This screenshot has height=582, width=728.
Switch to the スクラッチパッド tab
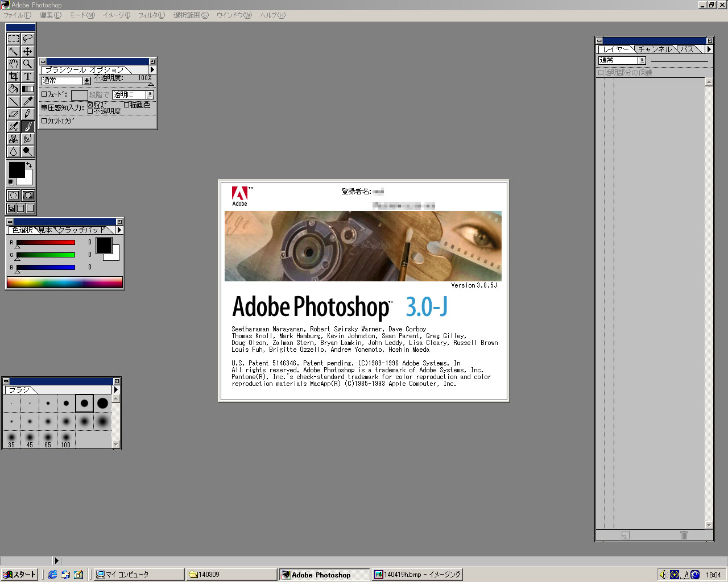point(83,230)
